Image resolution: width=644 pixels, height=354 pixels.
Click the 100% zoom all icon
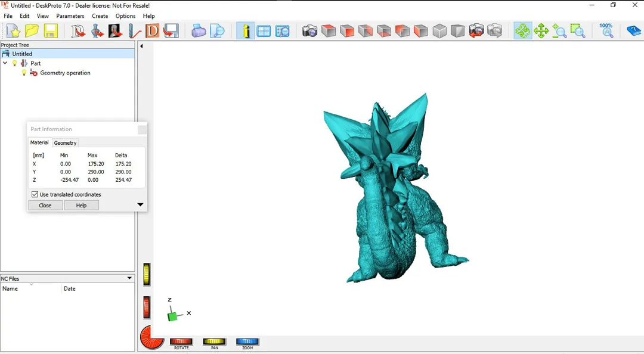[x=606, y=31]
